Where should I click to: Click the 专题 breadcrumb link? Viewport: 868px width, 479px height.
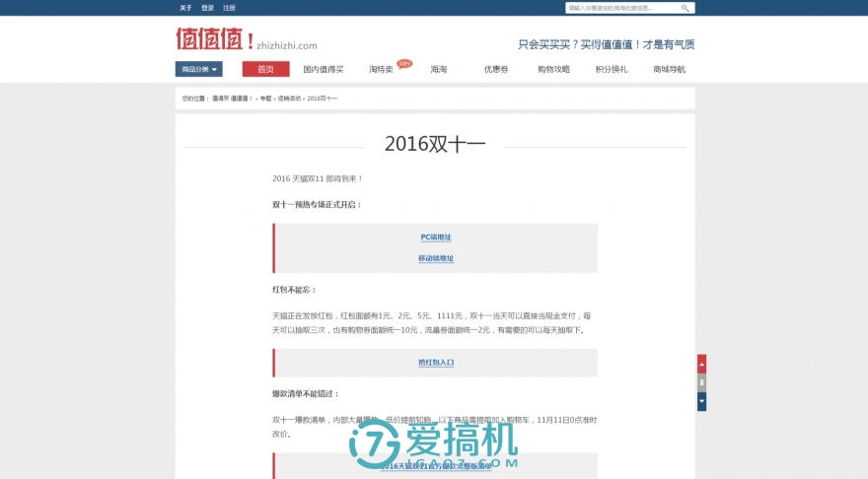[265, 99]
